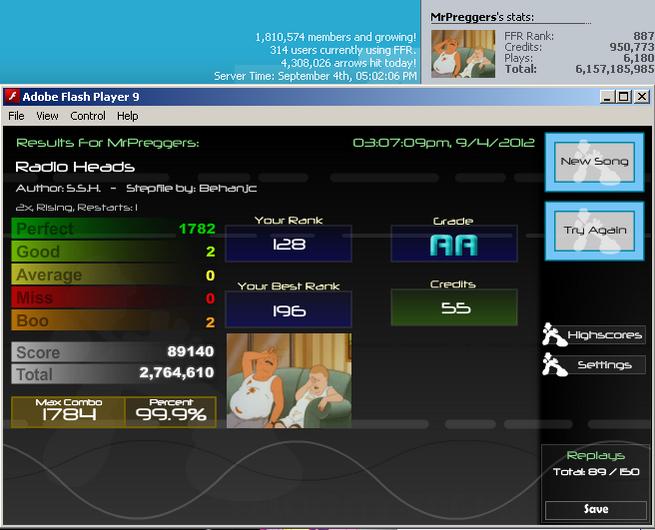The image size is (655, 530).
Task: Click the Adobe Flash Player title icon
Action: coord(12,96)
